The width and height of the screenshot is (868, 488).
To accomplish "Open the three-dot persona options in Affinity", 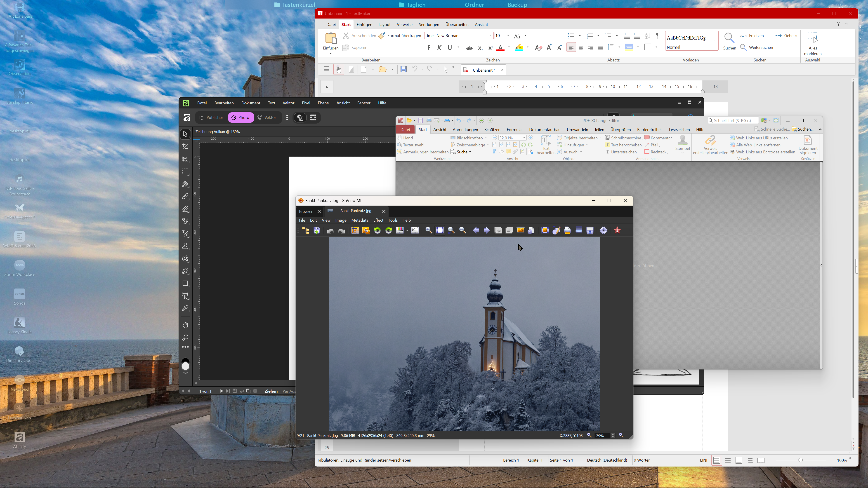I will (287, 117).
